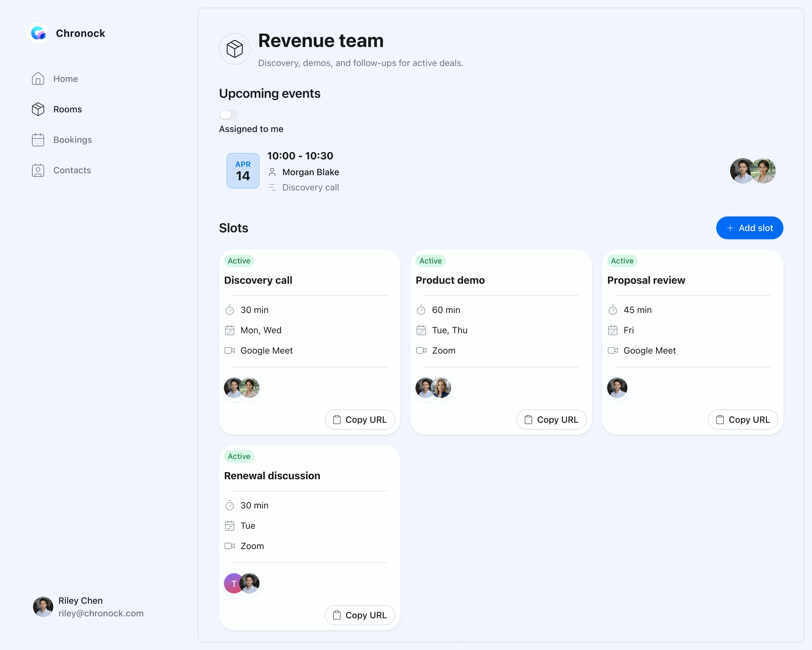Open the Discovery call slot card title
The image size is (812, 650).
tap(258, 280)
